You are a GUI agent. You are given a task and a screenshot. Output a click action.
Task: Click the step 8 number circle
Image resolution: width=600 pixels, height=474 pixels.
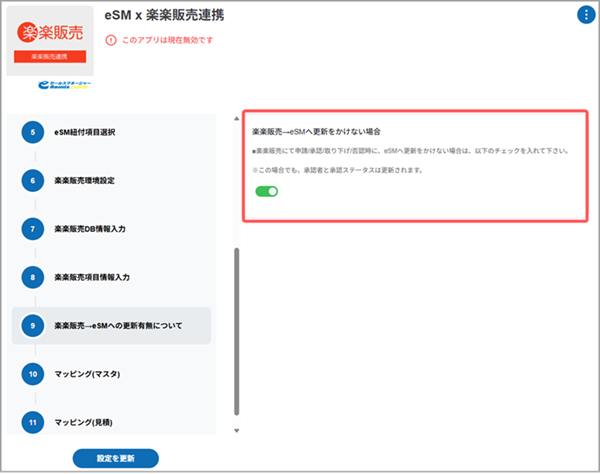click(x=33, y=276)
